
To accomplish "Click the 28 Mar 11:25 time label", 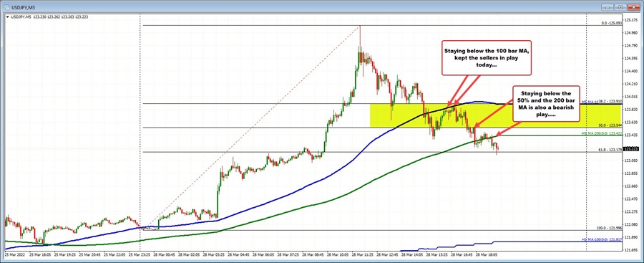I will [362, 255].
